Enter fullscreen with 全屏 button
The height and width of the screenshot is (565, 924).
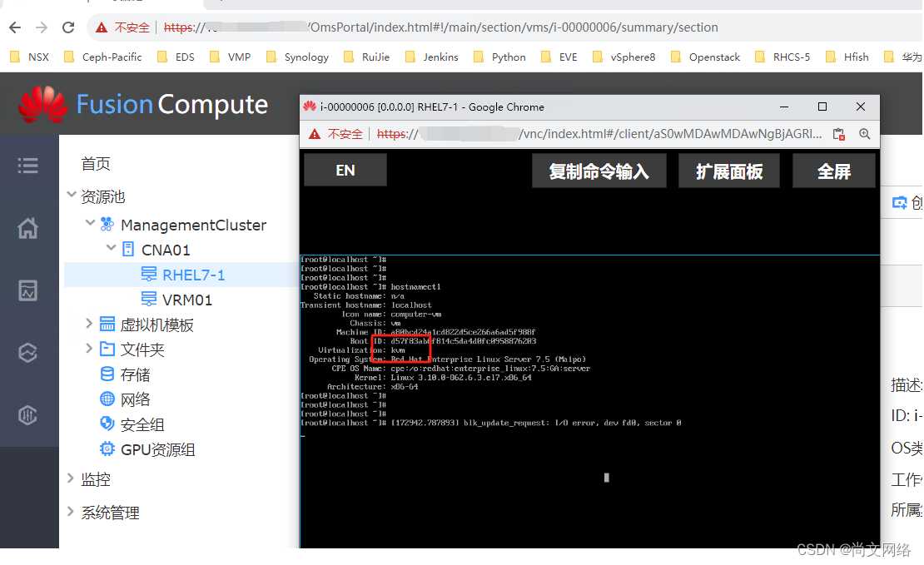(x=834, y=171)
